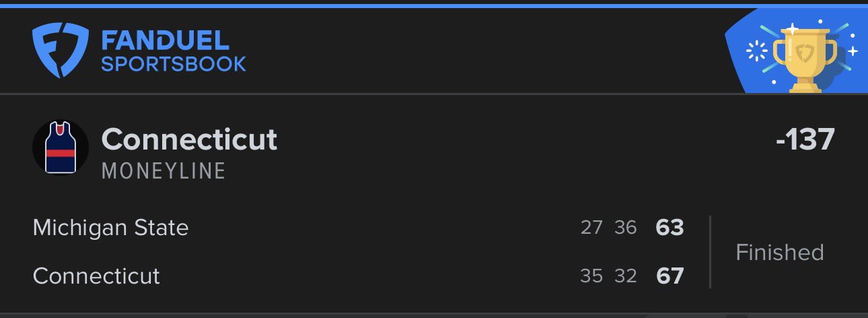Viewport: 868px width, 318px height.
Task: Select the Michigan State team row
Action: [110, 228]
